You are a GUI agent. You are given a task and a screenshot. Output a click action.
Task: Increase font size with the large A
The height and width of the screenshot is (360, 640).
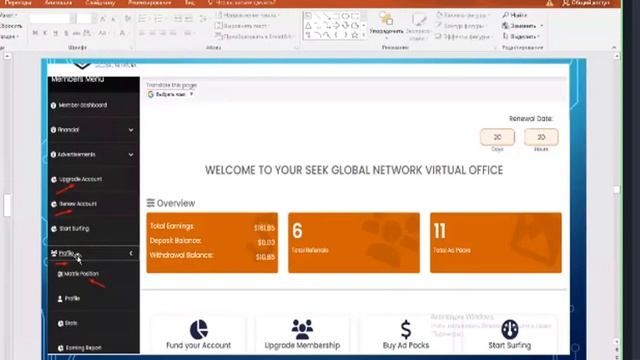[103, 19]
